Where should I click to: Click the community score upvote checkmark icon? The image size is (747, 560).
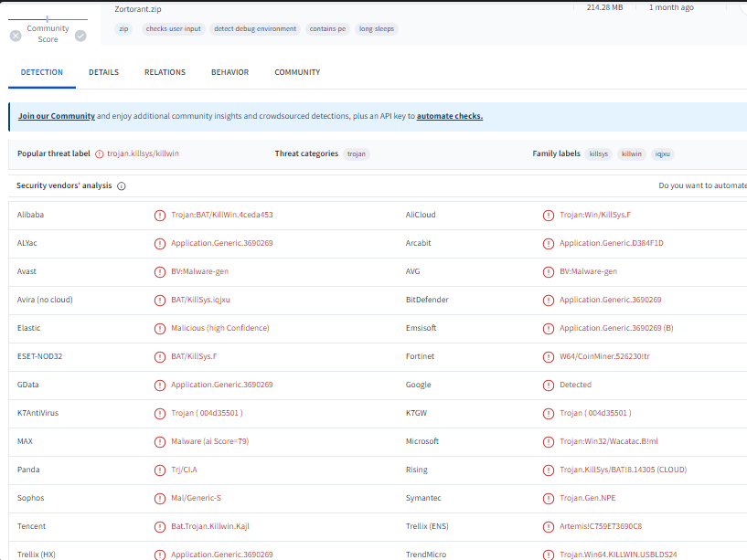tap(80, 36)
